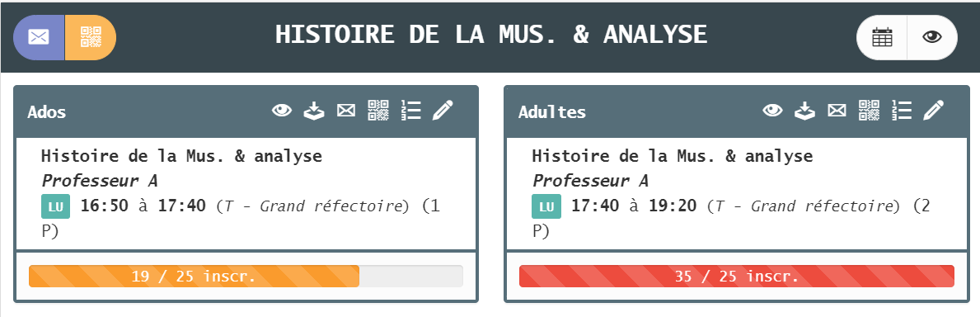Open numbered list for Adultes group
The width and height of the screenshot is (980, 317).
pos(902,111)
